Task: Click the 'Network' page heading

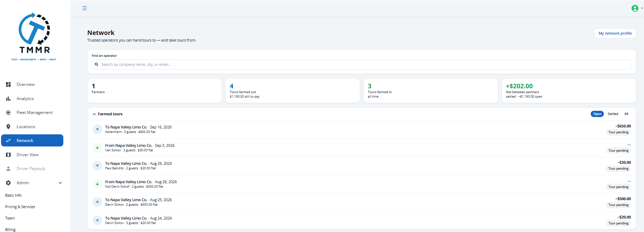Action: (x=101, y=33)
